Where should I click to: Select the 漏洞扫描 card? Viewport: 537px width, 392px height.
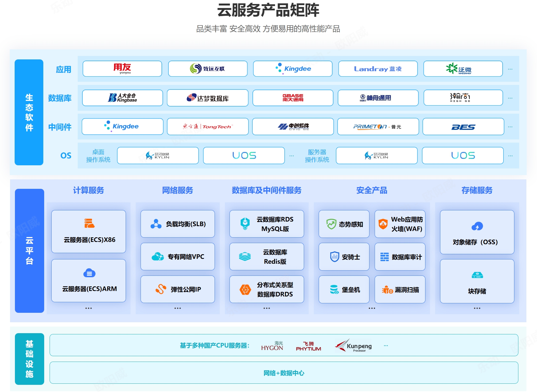point(400,290)
